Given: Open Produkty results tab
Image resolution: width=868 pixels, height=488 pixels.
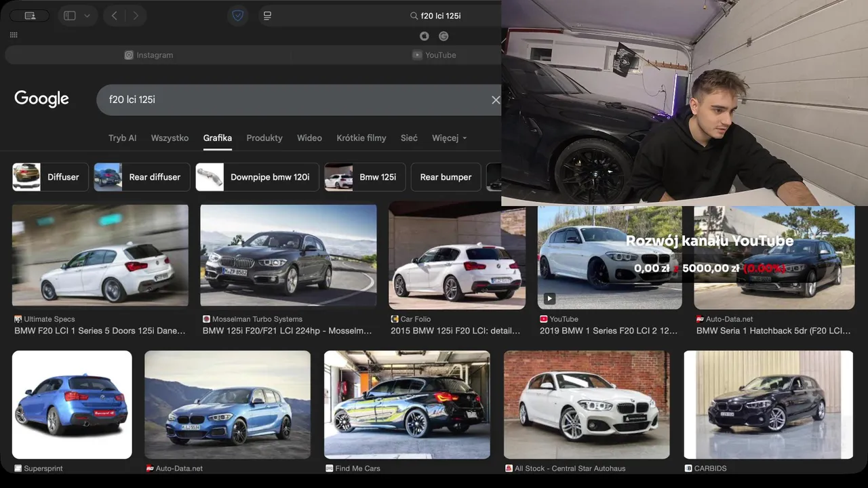Looking at the screenshot, I should (264, 138).
